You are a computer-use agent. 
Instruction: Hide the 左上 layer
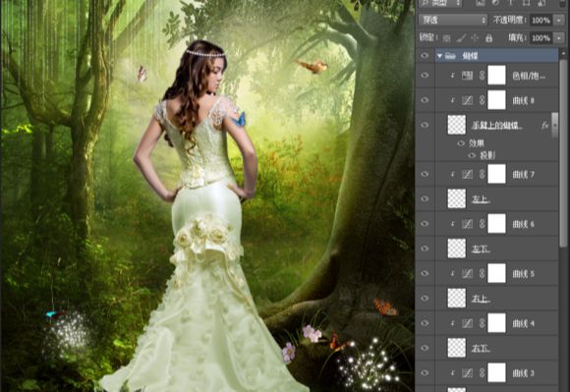[x=425, y=199]
